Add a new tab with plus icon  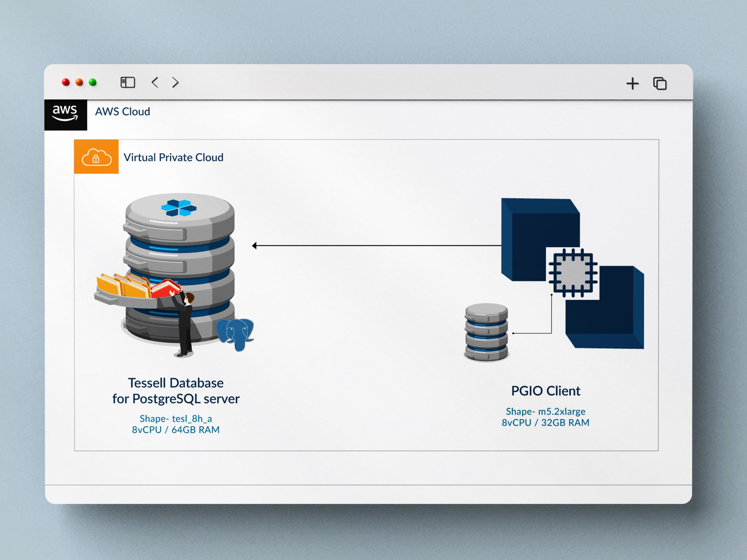coord(632,83)
